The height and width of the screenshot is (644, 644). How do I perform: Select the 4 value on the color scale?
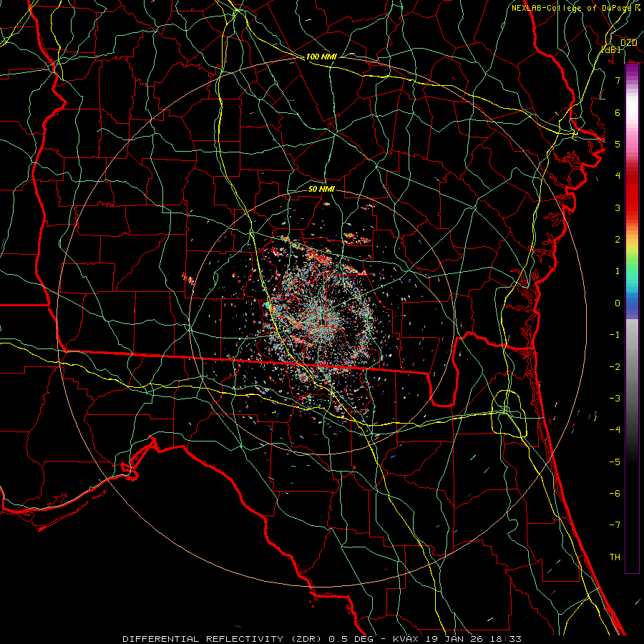(618, 176)
